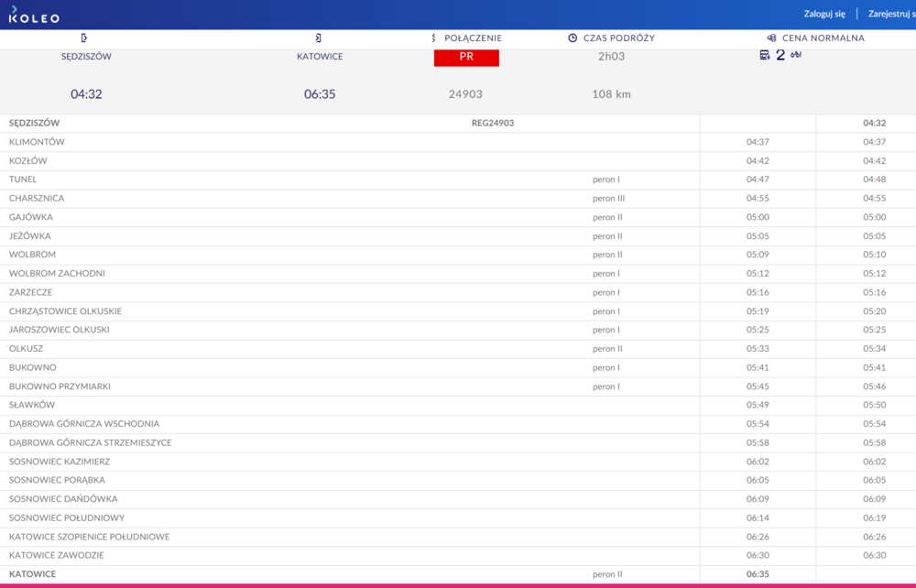Click the connection icon beside POŁĄCZENIE
This screenshot has width=916, height=588.
[x=433, y=38]
